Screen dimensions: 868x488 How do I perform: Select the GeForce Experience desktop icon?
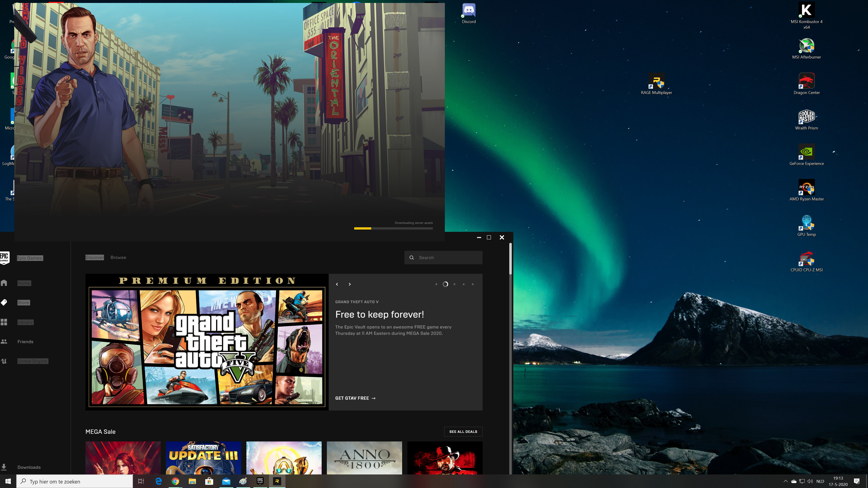806,155
